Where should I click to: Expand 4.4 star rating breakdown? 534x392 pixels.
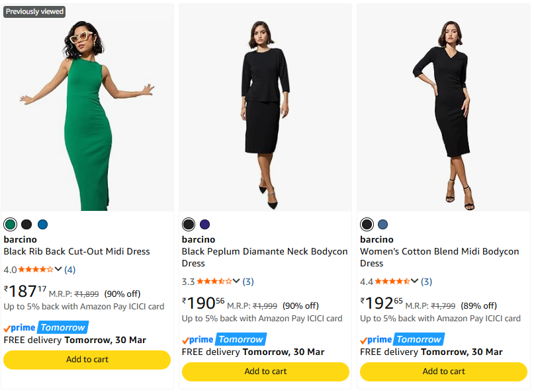tap(414, 281)
